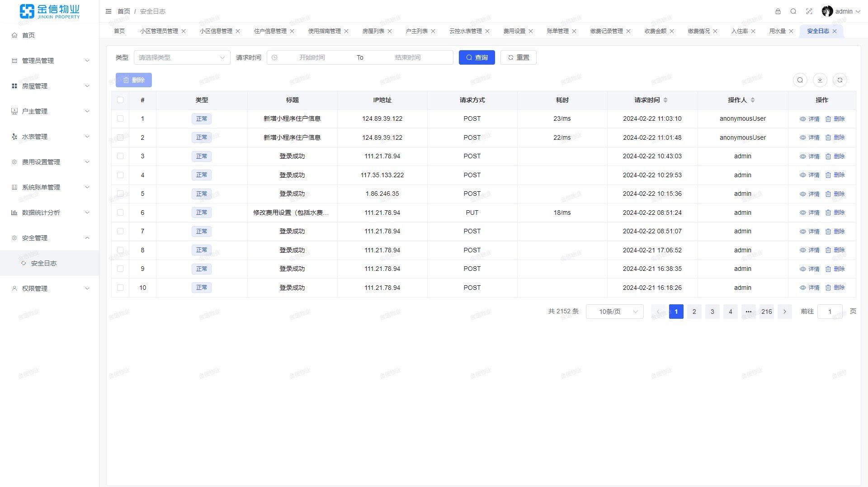Expand the 水表管理 sidebar menu
Image resolution: width=868 pixels, height=487 pixels.
pos(50,137)
